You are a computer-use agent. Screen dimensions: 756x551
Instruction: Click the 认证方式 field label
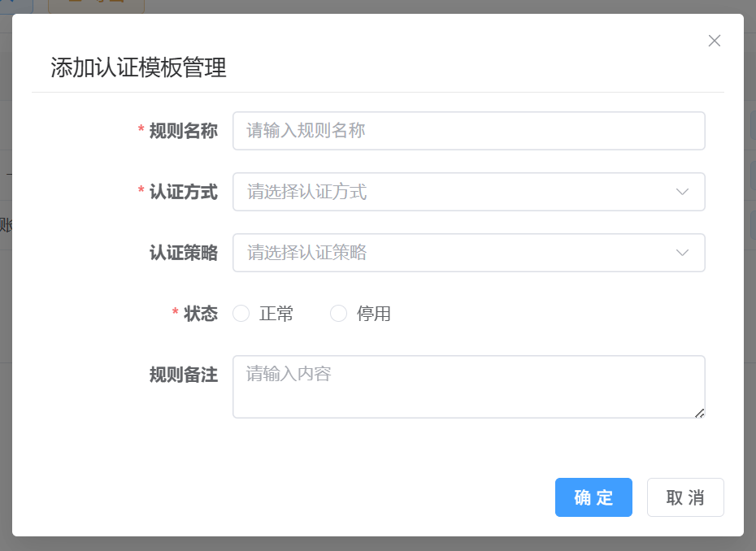point(183,192)
